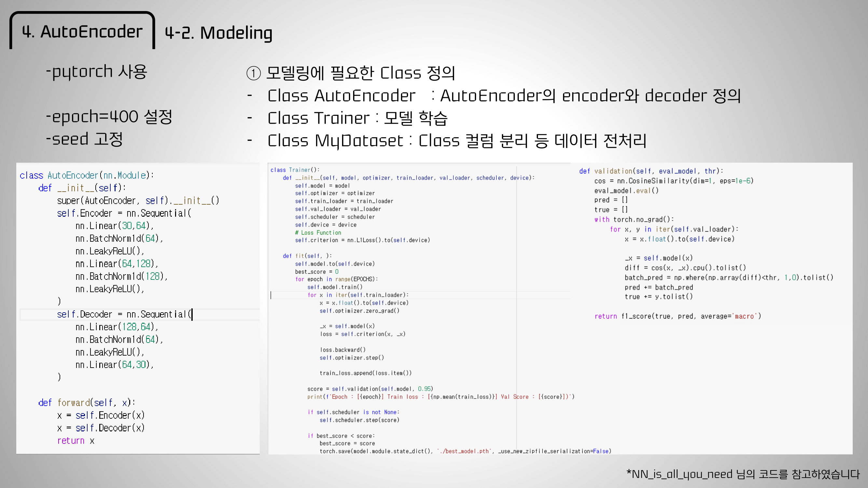Click the 'train_loss.append(loss.item())' line
The image size is (868, 488).
point(365,373)
